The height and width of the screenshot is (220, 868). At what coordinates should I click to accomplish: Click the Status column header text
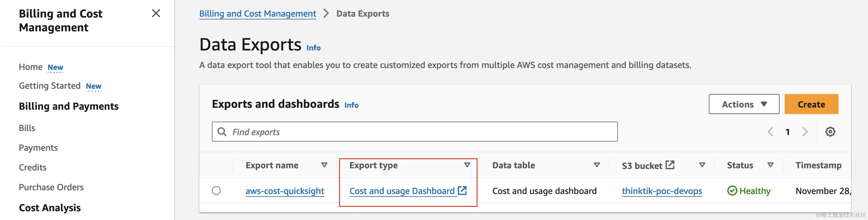pyautogui.click(x=740, y=165)
